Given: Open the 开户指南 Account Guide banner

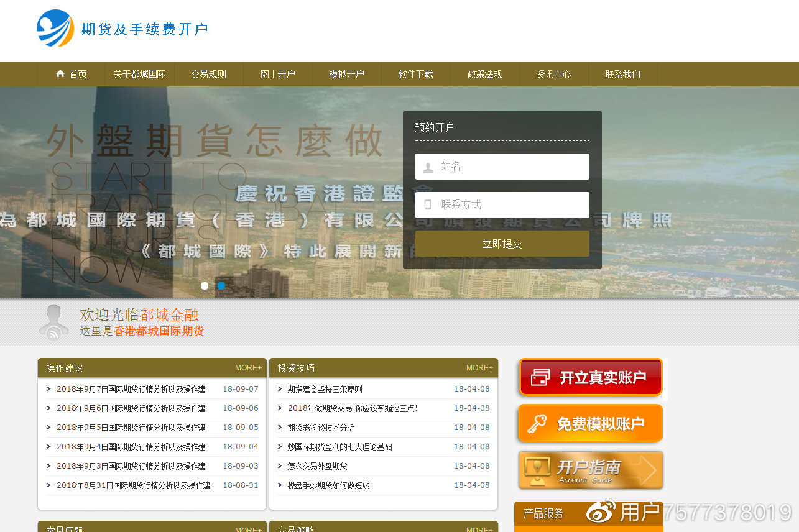Looking at the screenshot, I should 591,470.
